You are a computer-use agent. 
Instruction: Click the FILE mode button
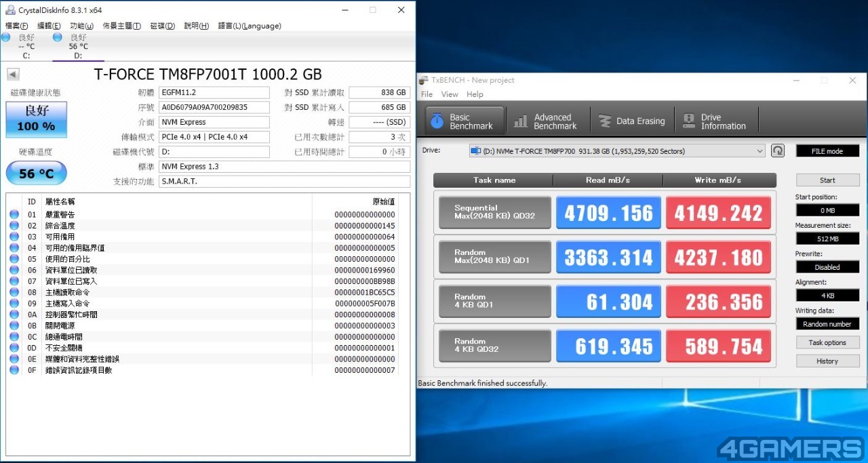click(x=827, y=151)
